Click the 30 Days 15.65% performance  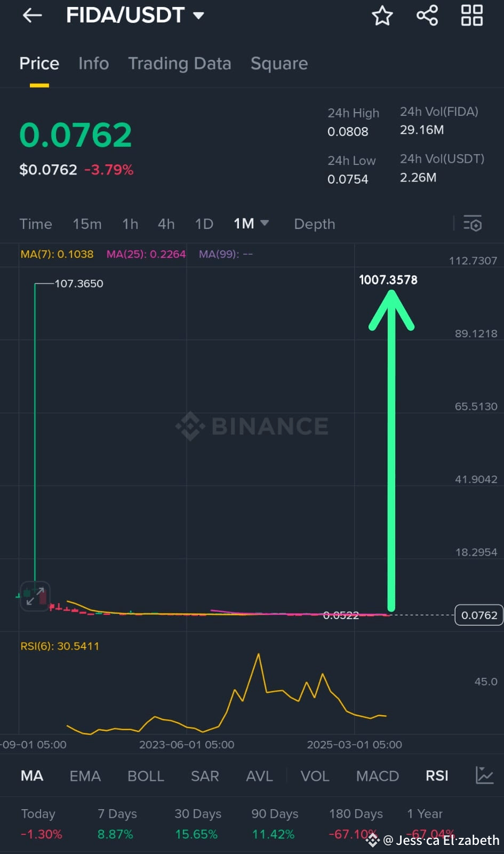(197, 824)
